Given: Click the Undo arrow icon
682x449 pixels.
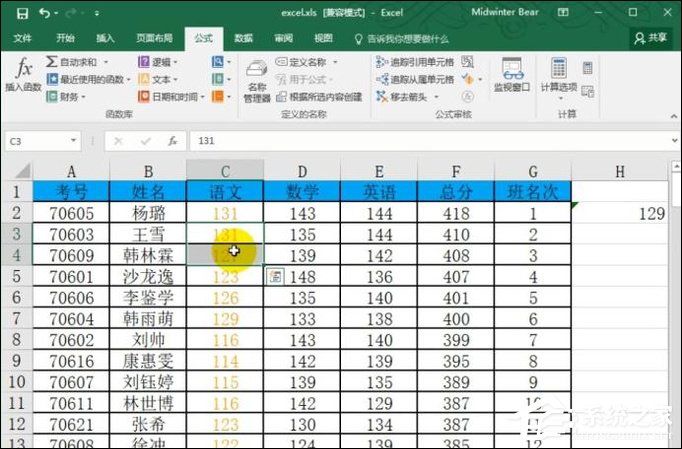Looking at the screenshot, I should [44, 13].
